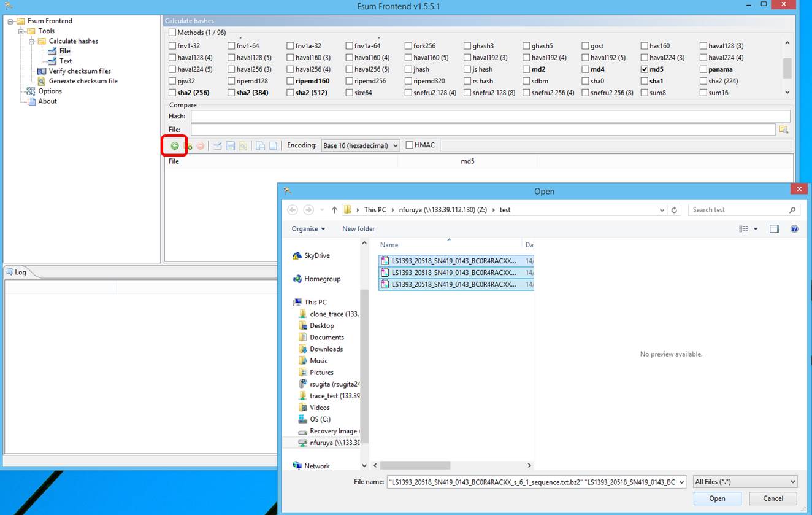Click the red Remove file icon
Image resolution: width=812 pixels, height=515 pixels.
(x=201, y=146)
